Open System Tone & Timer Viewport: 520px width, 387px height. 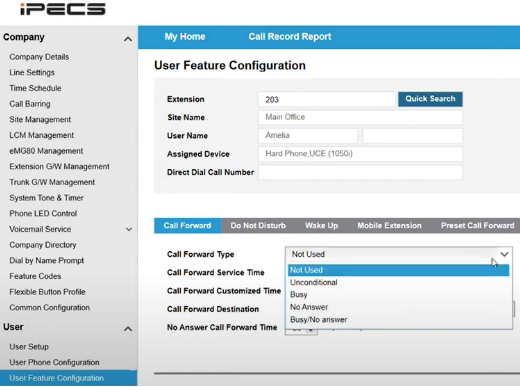point(46,198)
